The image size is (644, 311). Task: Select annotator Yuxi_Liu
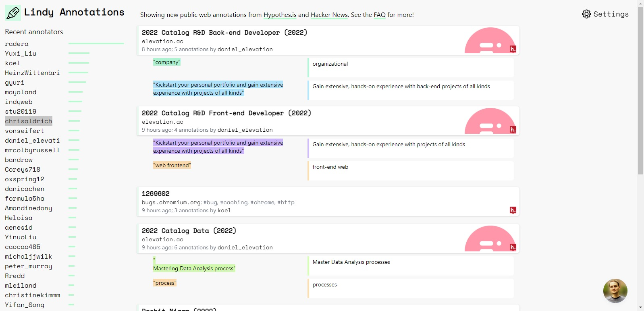tap(21, 54)
